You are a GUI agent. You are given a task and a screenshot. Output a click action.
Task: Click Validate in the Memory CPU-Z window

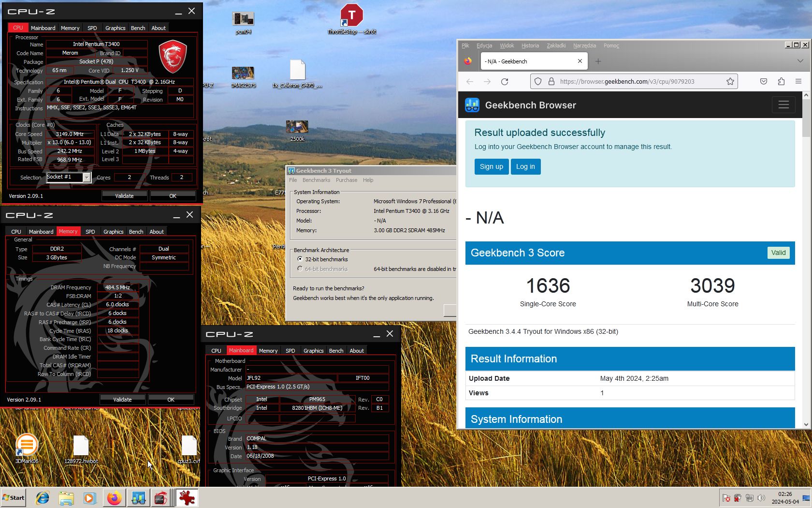pyautogui.click(x=122, y=400)
